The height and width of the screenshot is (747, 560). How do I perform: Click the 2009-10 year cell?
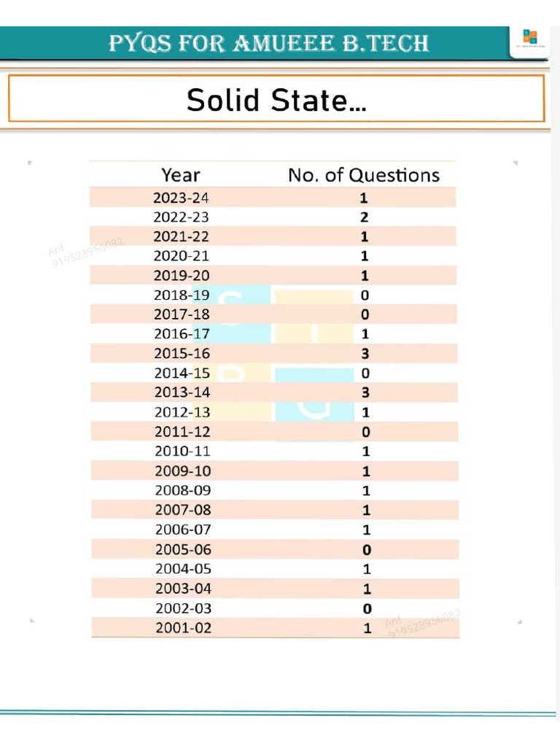(182, 471)
